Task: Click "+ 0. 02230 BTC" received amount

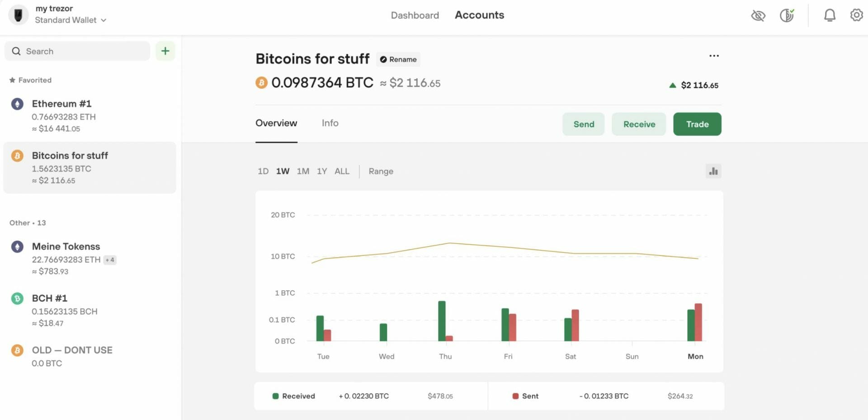Action: pyautogui.click(x=363, y=396)
